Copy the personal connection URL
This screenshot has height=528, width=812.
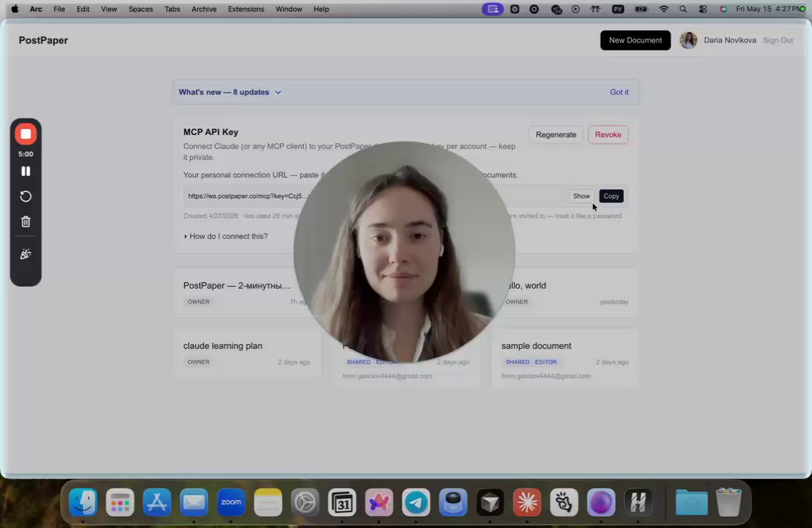[611, 196]
